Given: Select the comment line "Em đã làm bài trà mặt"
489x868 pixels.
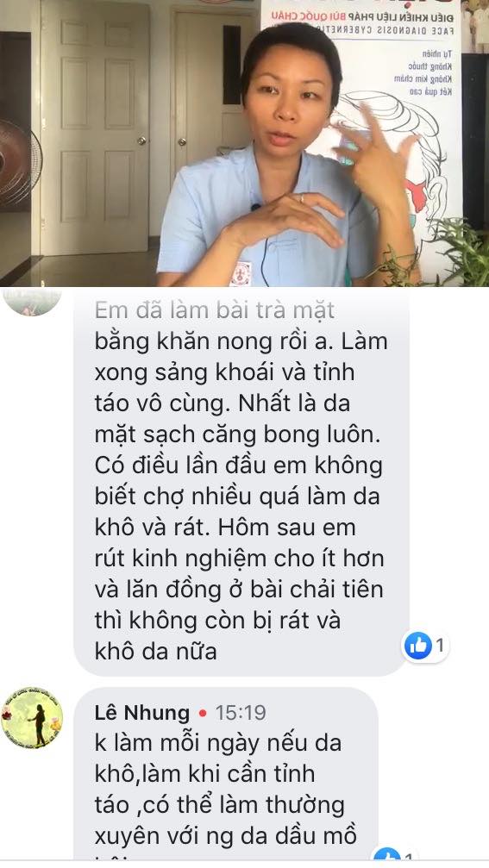Looking at the screenshot, I should tap(215, 310).
